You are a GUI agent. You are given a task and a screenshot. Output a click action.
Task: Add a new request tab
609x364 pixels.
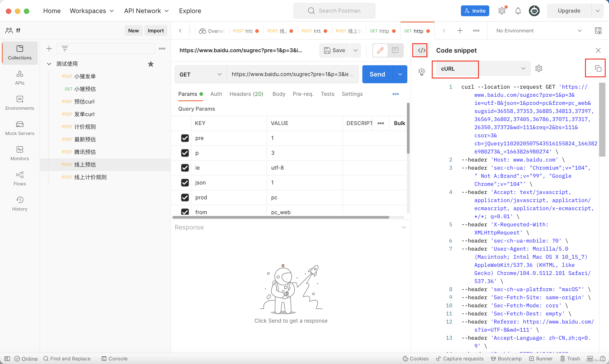pos(460,31)
